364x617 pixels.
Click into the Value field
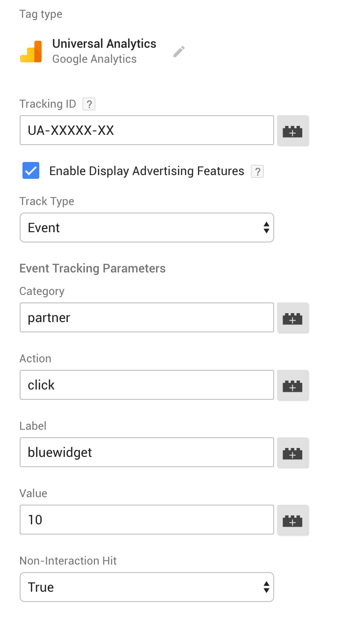pos(146,520)
